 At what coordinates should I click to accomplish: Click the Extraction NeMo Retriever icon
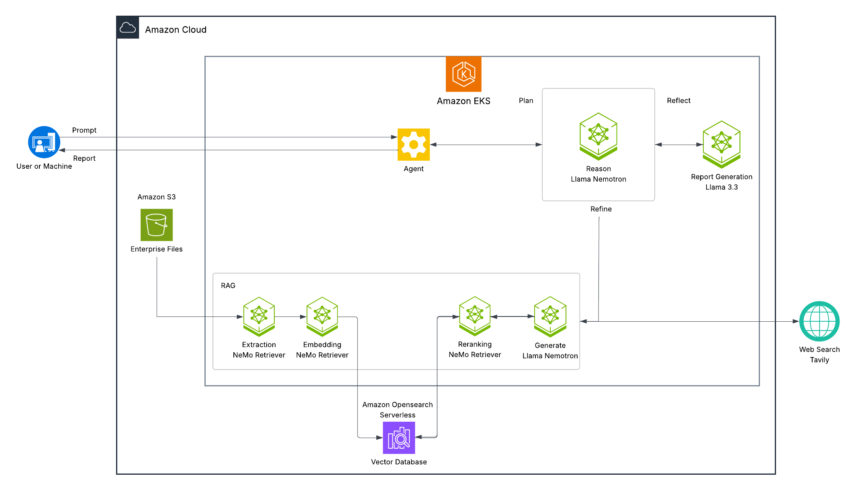(259, 316)
